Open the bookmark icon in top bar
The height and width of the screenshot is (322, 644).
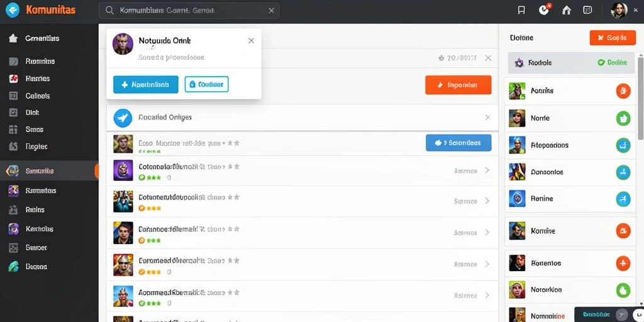coord(521,10)
